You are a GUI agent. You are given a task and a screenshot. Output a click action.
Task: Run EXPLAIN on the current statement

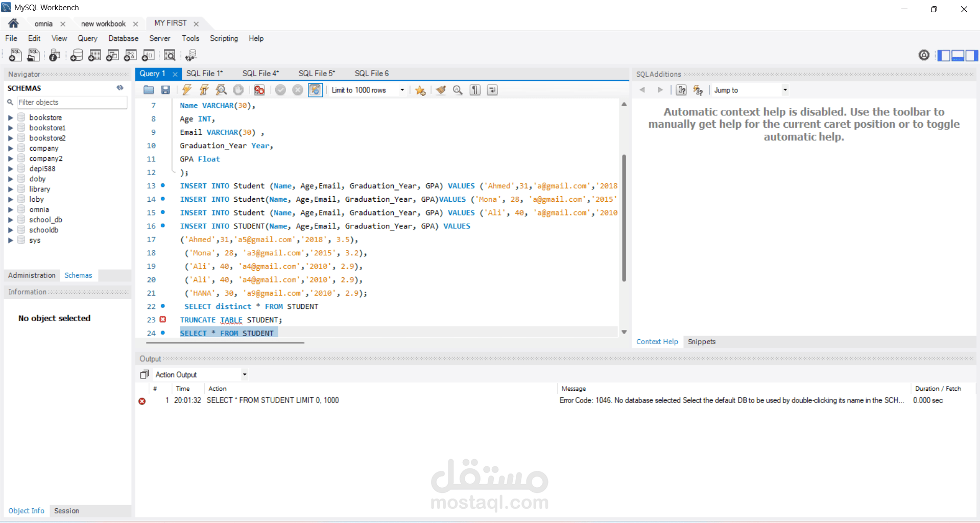click(x=221, y=90)
